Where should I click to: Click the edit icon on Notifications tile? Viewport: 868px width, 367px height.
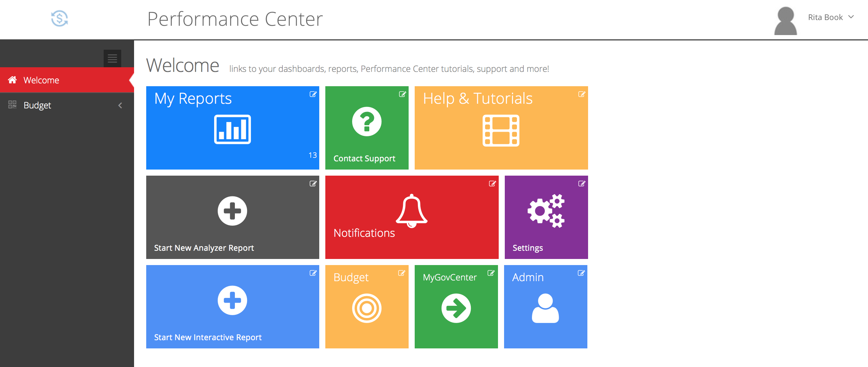coord(492,183)
